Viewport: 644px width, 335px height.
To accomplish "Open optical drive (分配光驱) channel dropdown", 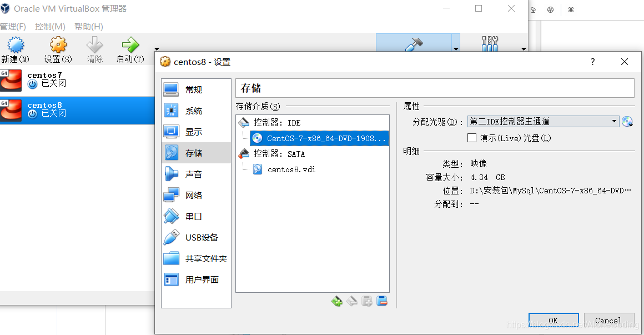I will coord(543,121).
